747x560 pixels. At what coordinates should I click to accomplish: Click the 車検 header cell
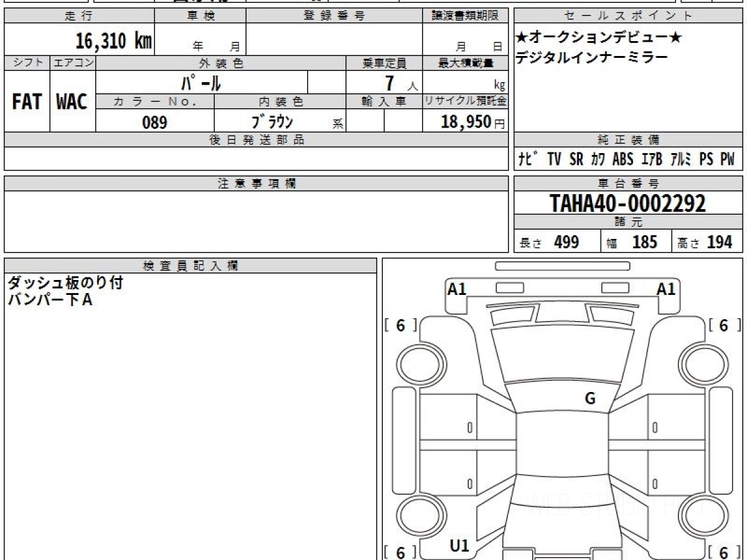coord(200,16)
